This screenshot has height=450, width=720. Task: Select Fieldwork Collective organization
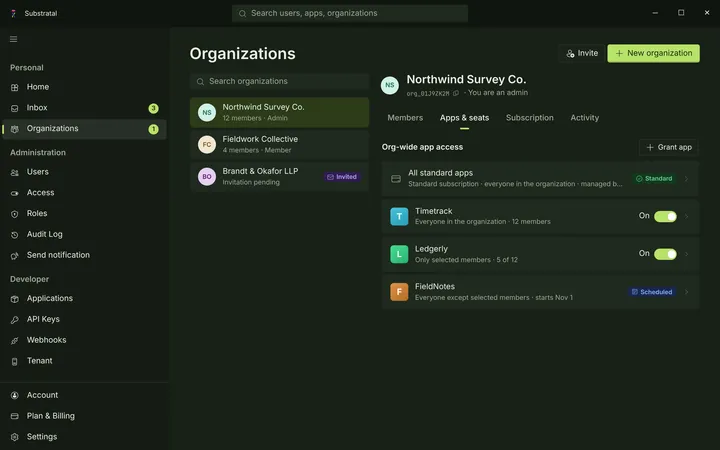coord(279,145)
